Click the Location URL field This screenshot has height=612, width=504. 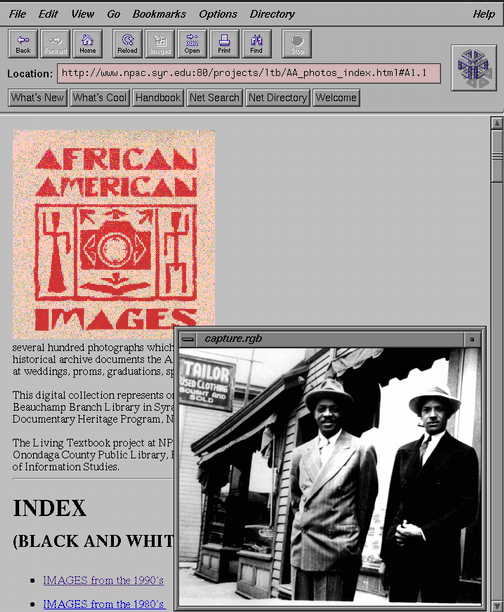pyautogui.click(x=249, y=73)
